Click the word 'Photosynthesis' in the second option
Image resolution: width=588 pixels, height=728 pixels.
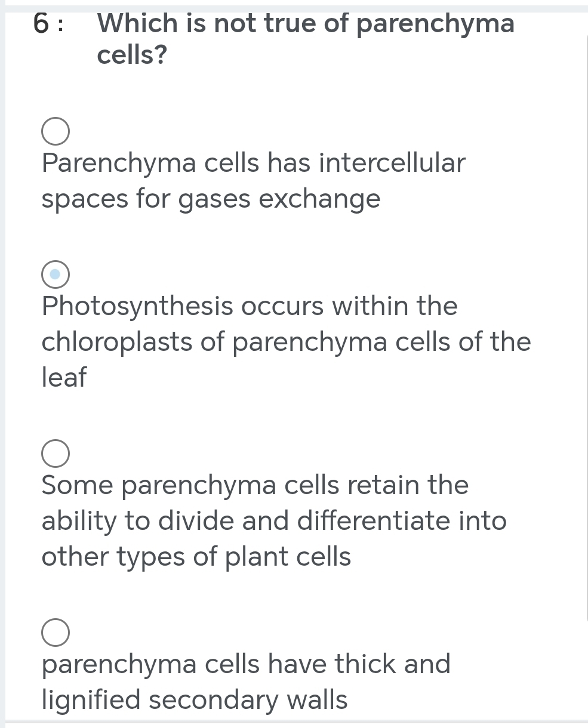[x=137, y=306]
